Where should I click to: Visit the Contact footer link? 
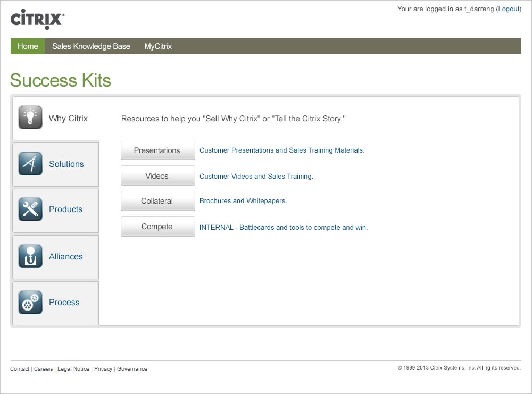[20, 369]
